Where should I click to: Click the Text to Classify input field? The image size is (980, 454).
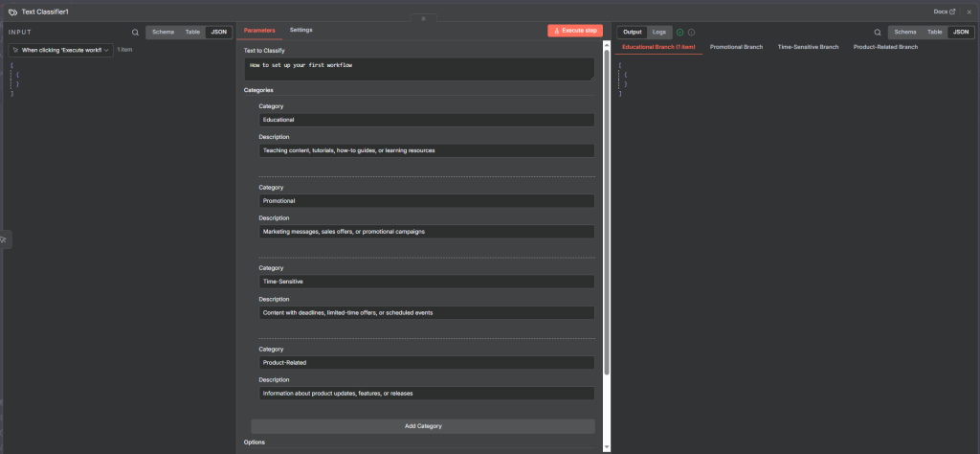418,68
